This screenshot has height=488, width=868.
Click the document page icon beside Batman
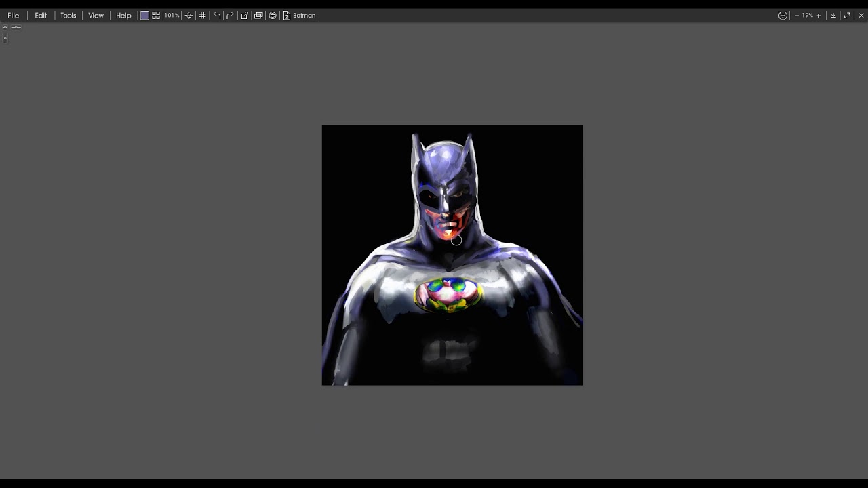[287, 15]
